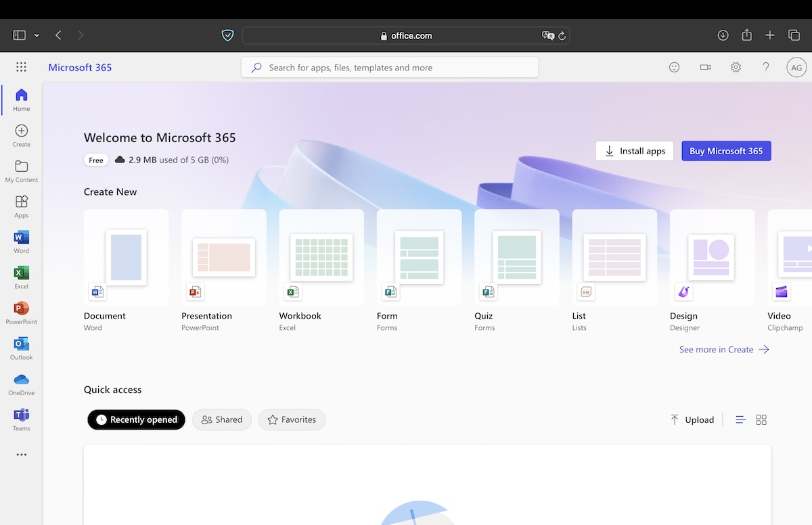Open a new Safari tab
Image resolution: width=812 pixels, height=525 pixels.
pyautogui.click(x=770, y=35)
